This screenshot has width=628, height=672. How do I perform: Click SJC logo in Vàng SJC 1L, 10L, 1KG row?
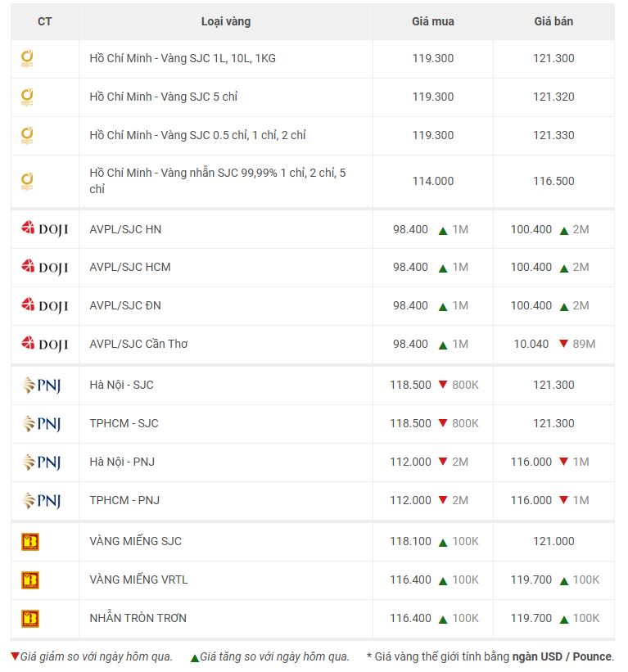tap(27, 59)
